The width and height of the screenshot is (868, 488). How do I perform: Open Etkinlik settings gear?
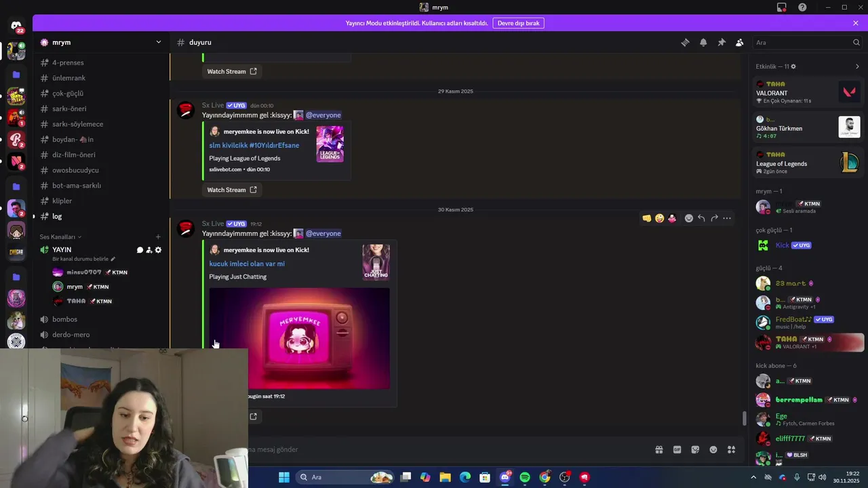pos(793,66)
